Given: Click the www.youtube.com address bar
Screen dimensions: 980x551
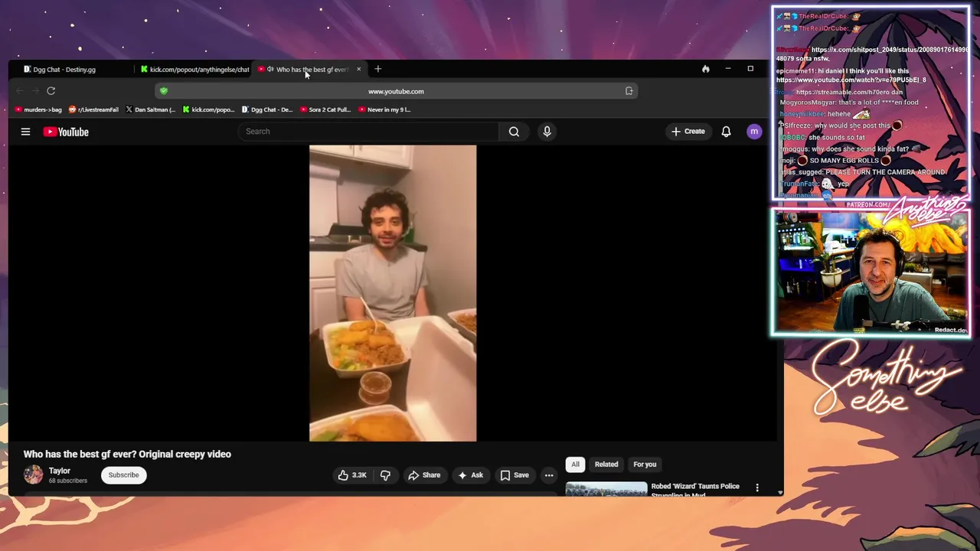Looking at the screenshot, I should (396, 91).
